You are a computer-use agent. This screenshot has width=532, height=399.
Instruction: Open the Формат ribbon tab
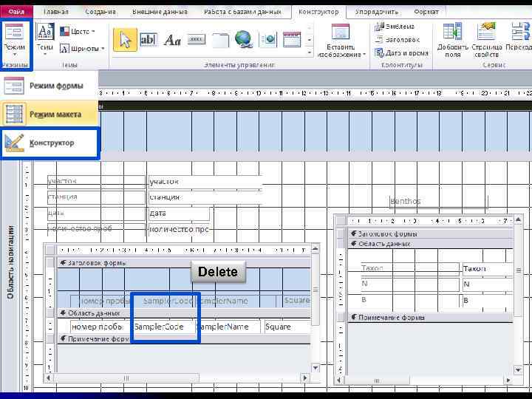point(426,12)
